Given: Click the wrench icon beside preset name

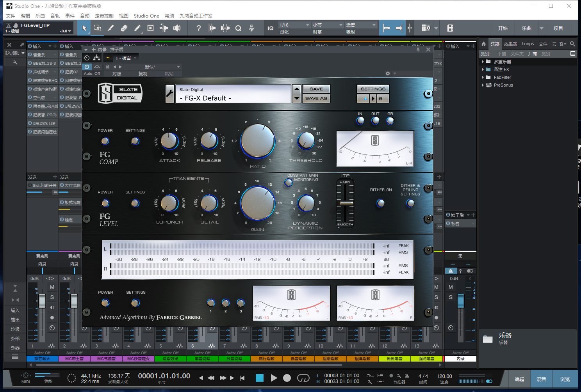Looking at the screenshot, I should (x=170, y=94).
